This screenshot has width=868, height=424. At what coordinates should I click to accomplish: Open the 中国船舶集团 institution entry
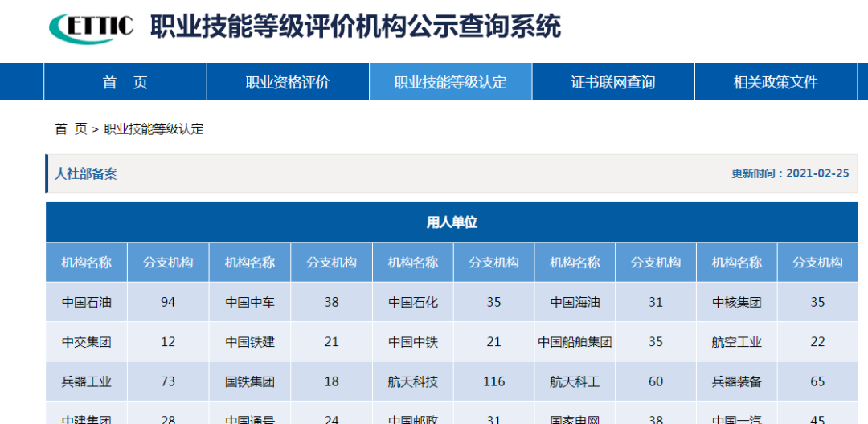click(x=575, y=342)
